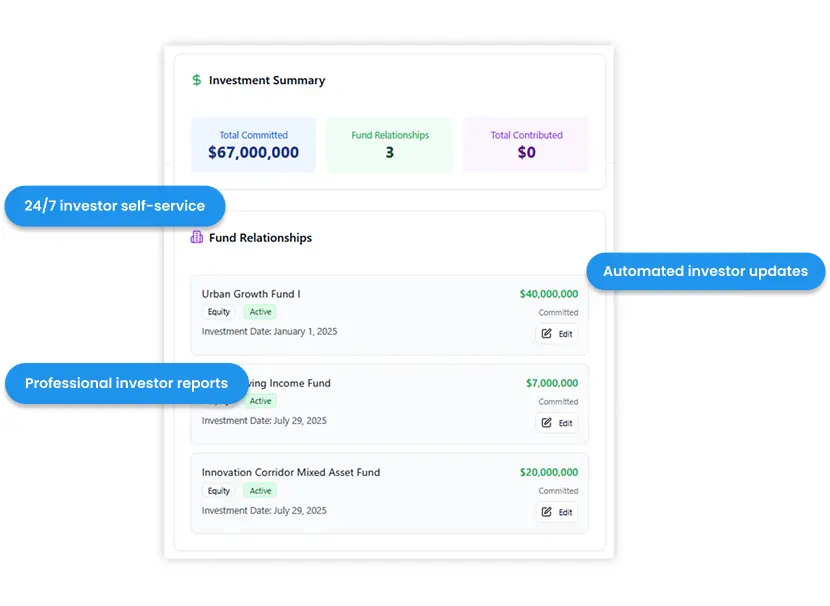Screen dimensions: 830x606
Task: Click the $40,000,000 committed amount
Action: click(548, 294)
